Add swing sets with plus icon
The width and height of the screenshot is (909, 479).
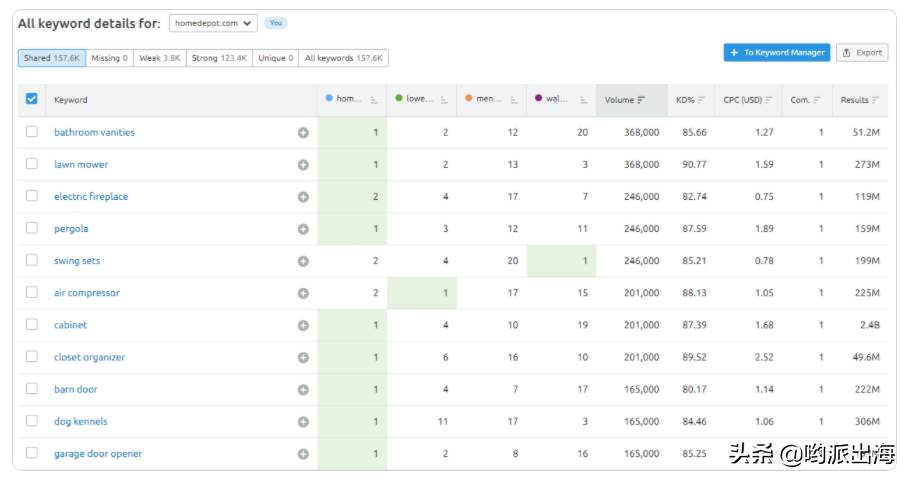tap(303, 262)
